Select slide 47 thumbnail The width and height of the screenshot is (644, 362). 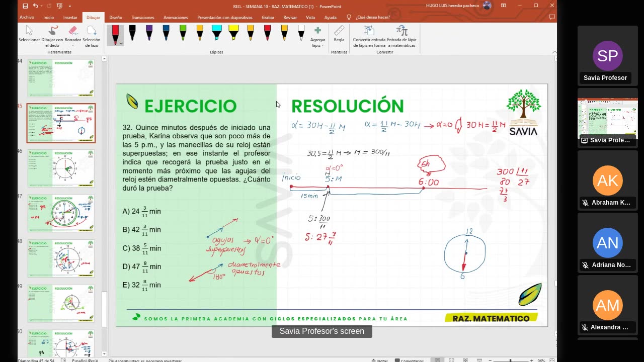[x=61, y=213]
